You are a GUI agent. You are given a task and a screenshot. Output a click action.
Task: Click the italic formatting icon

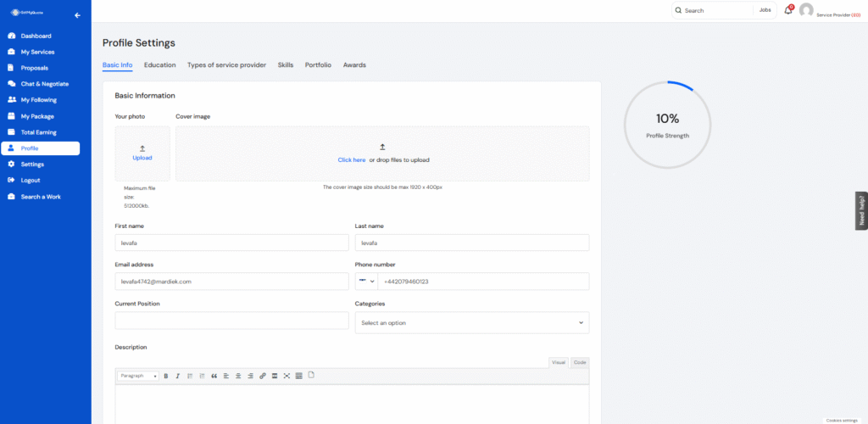(x=178, y=376)
